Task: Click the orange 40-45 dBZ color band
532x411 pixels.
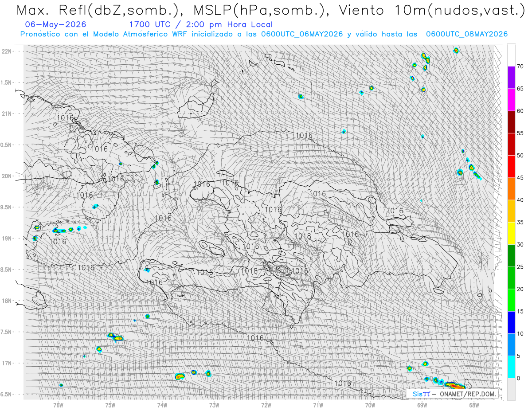Action: point(511,189)
